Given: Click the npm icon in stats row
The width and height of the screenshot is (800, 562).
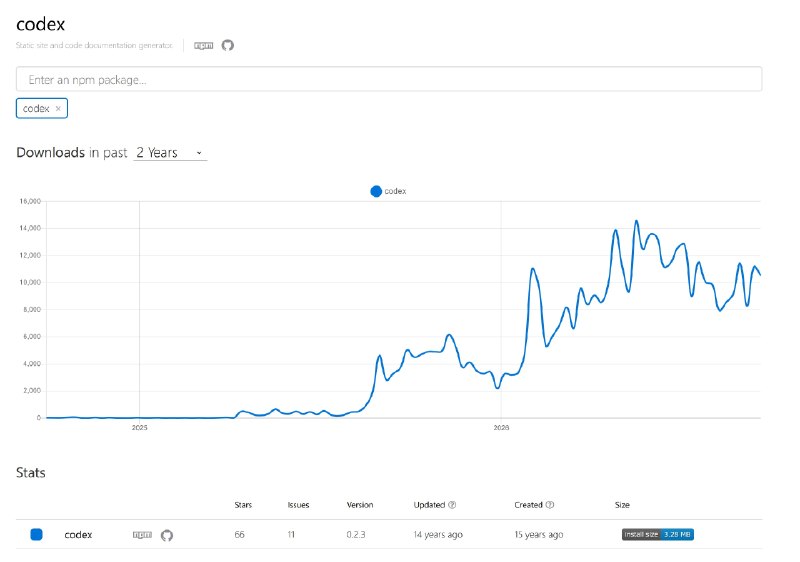Looking at the screenshot, I should [142, 535].
